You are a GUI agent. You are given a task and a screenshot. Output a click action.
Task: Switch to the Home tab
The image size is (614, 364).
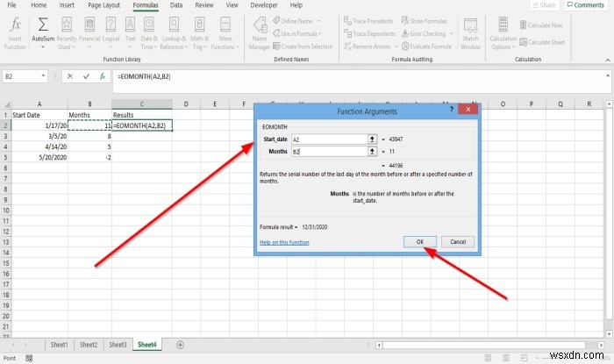click(x=39, y=5)
